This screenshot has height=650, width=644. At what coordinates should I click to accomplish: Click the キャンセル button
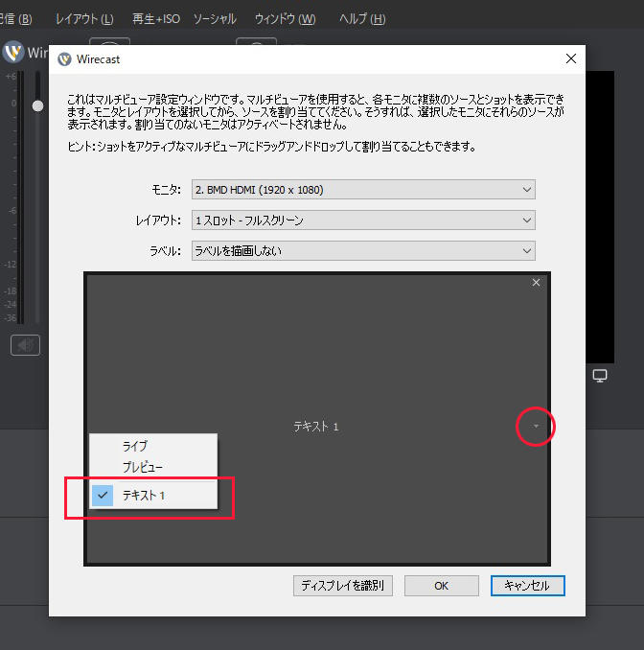[527, 586]
